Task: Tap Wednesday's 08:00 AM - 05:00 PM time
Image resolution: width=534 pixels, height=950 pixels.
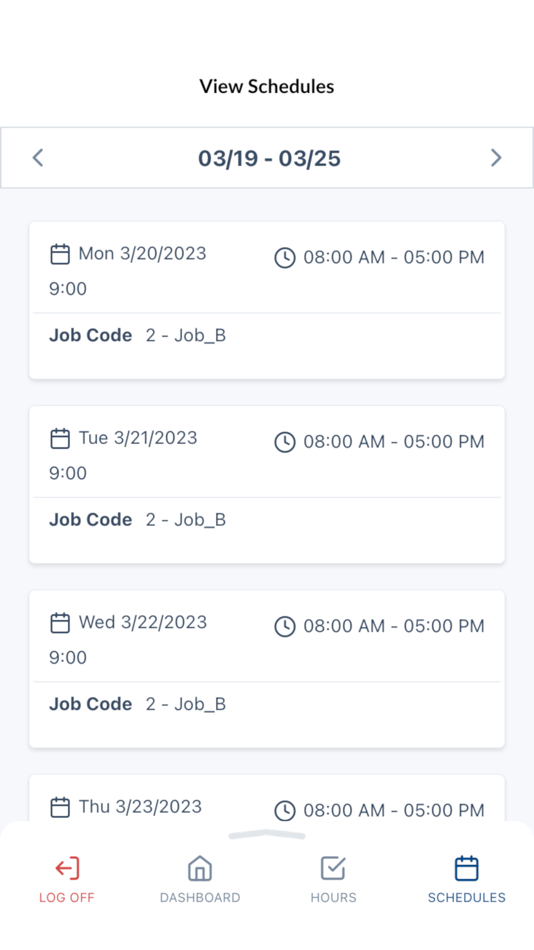Action: coord(394,626)
